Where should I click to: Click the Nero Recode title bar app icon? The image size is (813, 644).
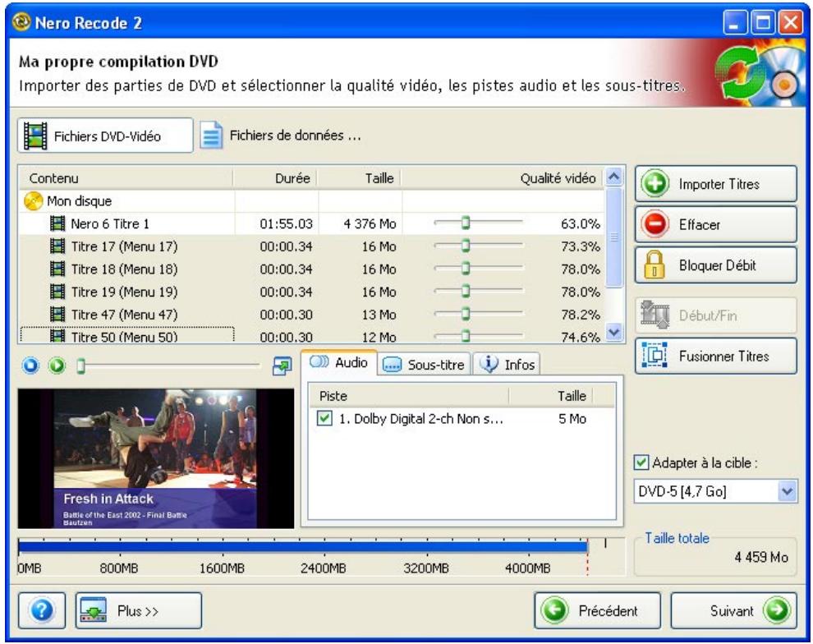(21, 22)
